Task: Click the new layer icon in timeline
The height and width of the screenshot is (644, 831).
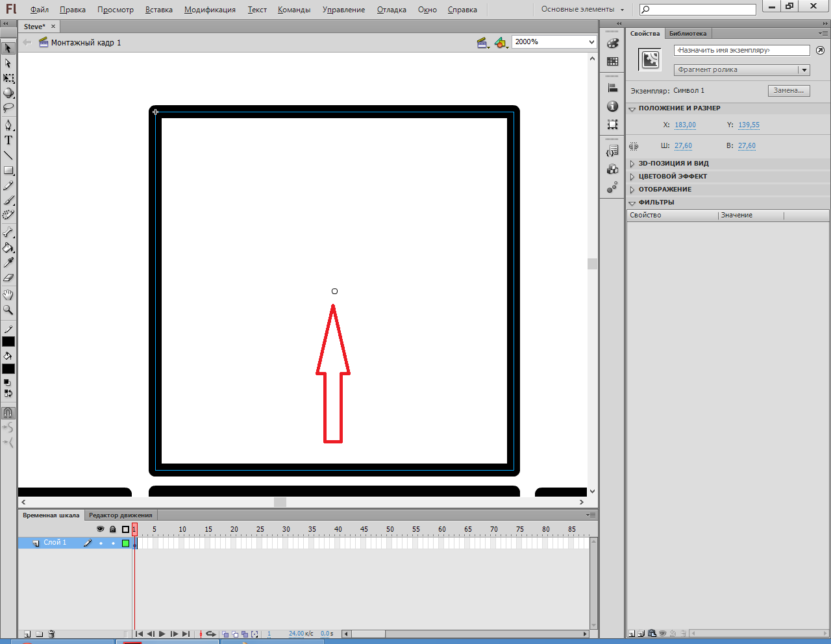Action: (27, 634)
